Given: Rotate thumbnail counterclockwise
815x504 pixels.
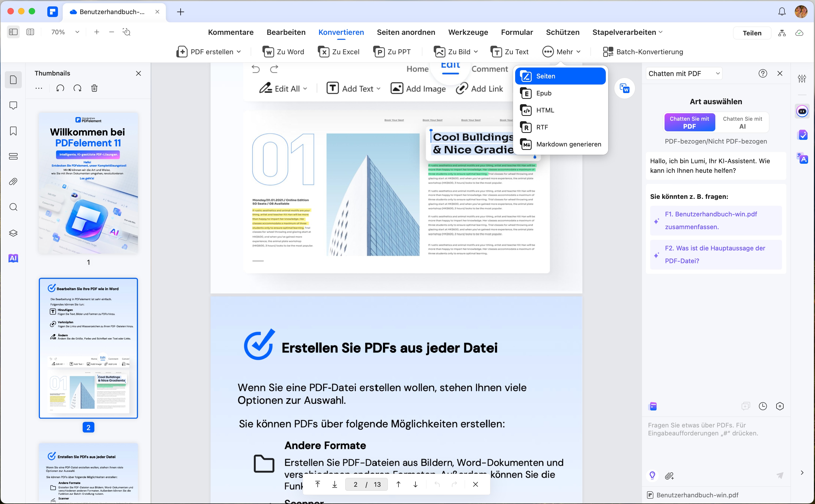Looking at the screenshot, I should pyautogui.click(x=60, y=88).
